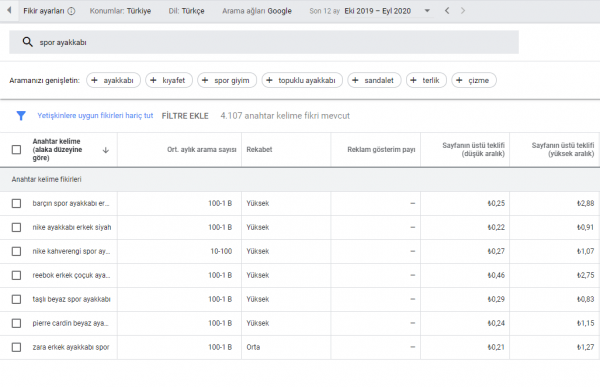
Task: Click the Anahtar kelime fikirleri section label
Action: coord(46,180)
